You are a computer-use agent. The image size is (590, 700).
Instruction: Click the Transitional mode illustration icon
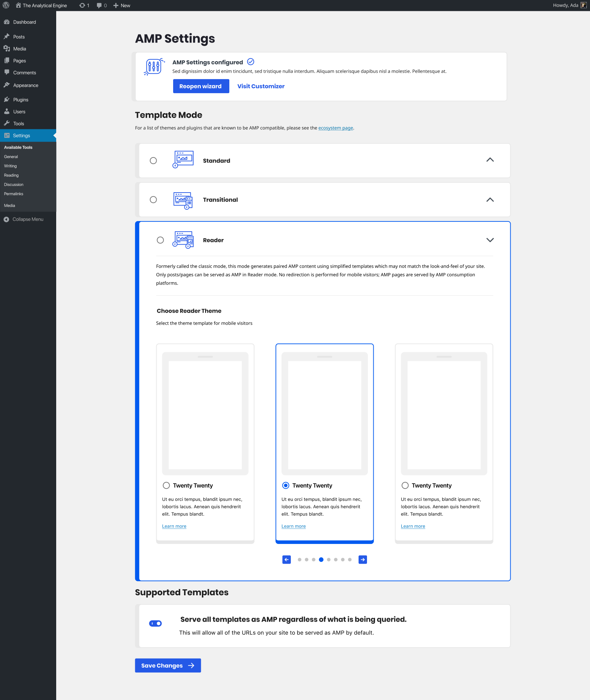[x=183, y=200]
